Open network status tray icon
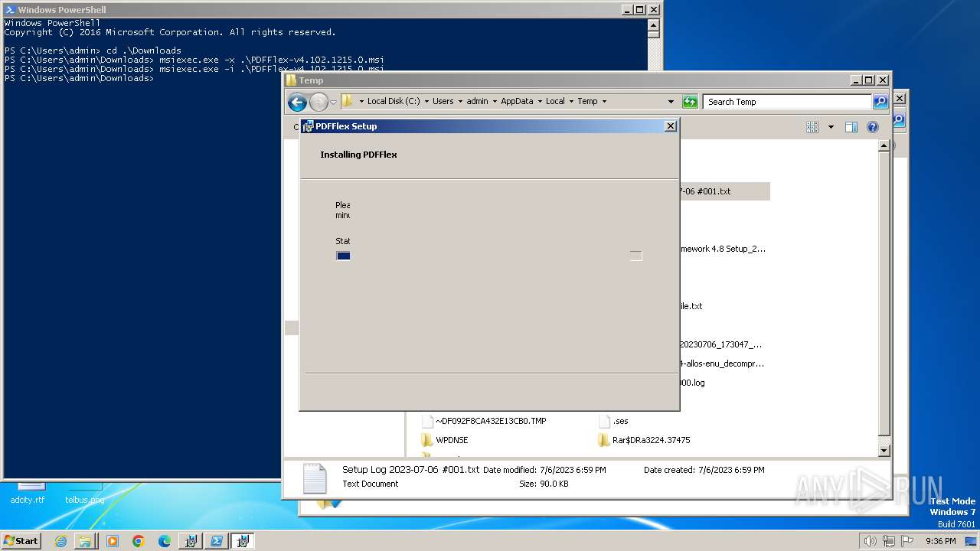Image resolution: width=980 pixels, height=551 pixels. [x=889, y=541]
